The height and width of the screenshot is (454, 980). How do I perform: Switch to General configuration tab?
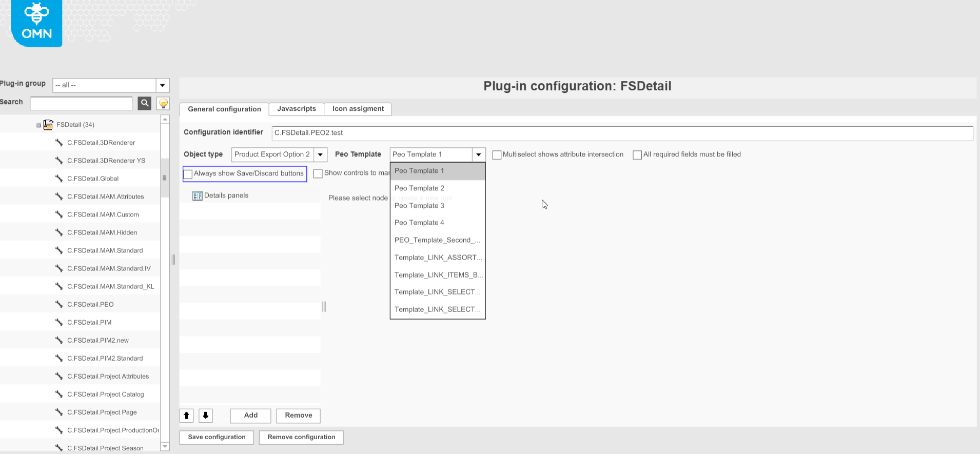point(224,109)
